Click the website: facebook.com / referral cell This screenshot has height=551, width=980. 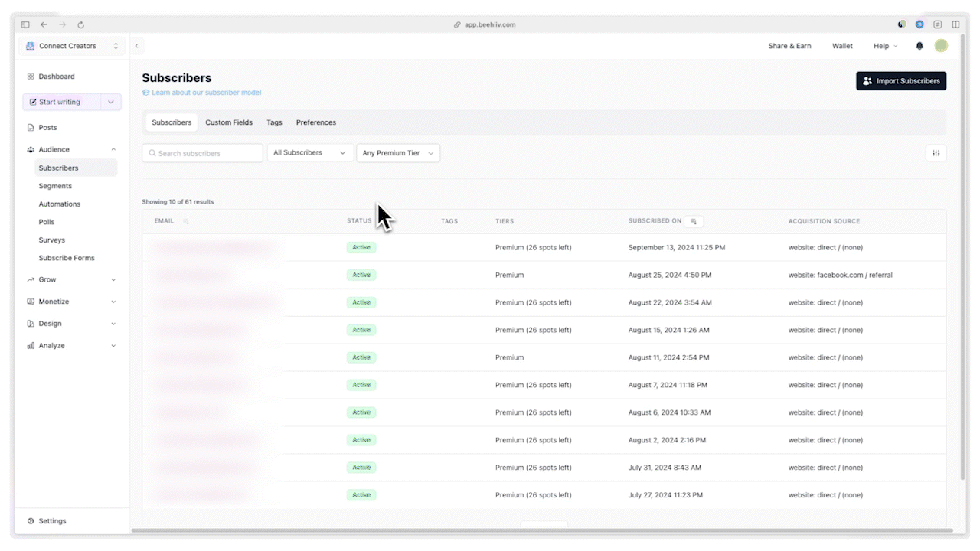841,275
